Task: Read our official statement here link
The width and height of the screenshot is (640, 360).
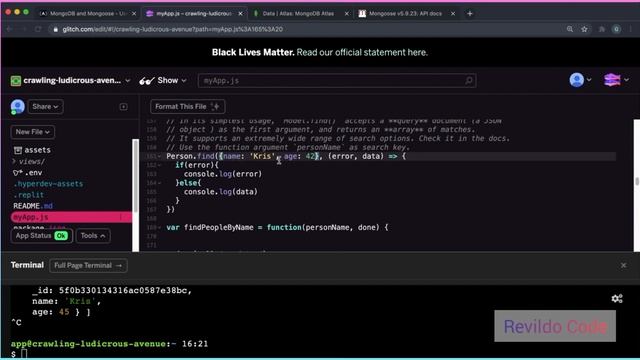Action: click(362, 52)
